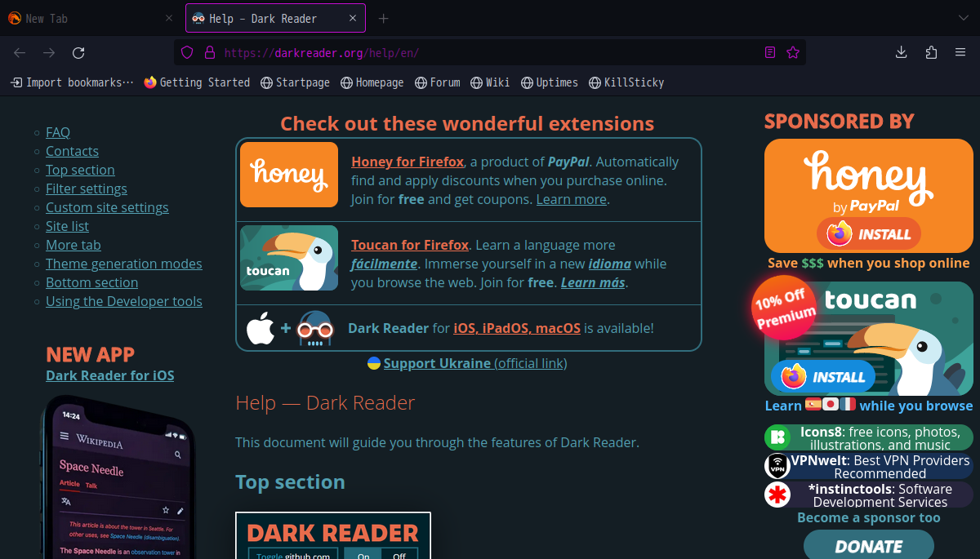Click the Become a sponsor too link
The width and height of the screenshot is (980, 559).
click(869, 517)
